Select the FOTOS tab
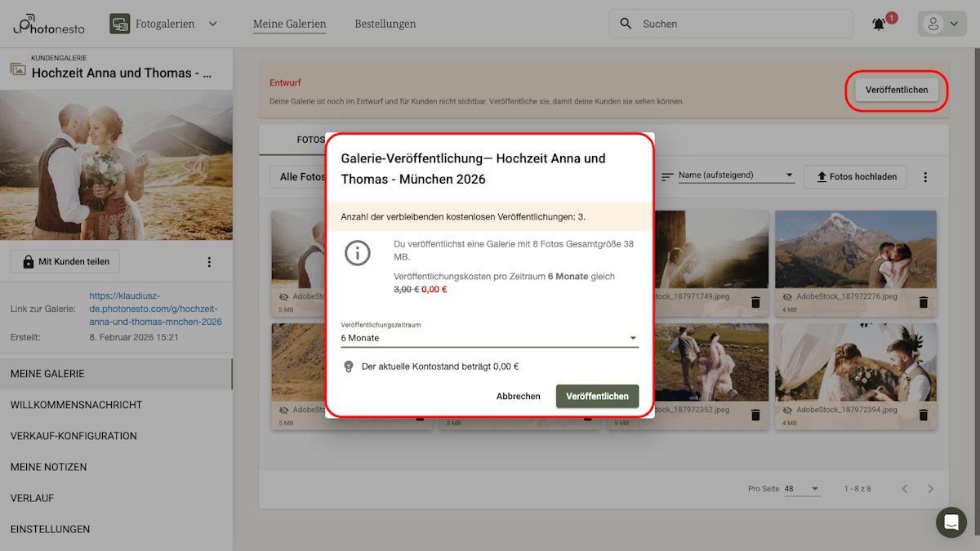980x551 pixels. pyautogui.click(x=310, y=140)
